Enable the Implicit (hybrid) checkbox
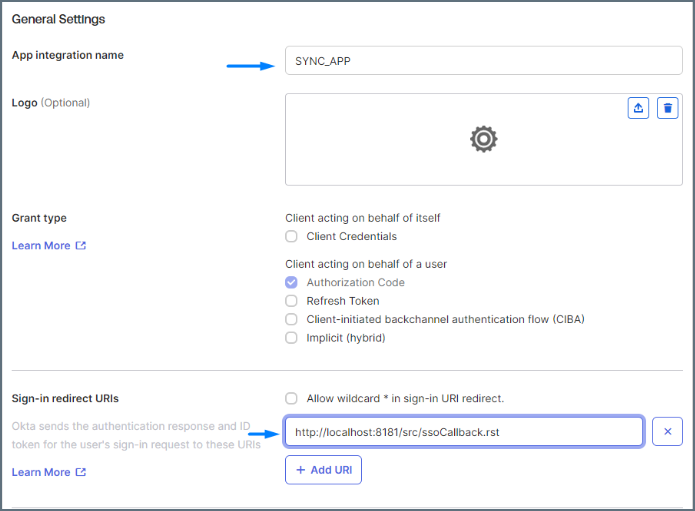This screenshot has width=695, height=511. [291, 338]
